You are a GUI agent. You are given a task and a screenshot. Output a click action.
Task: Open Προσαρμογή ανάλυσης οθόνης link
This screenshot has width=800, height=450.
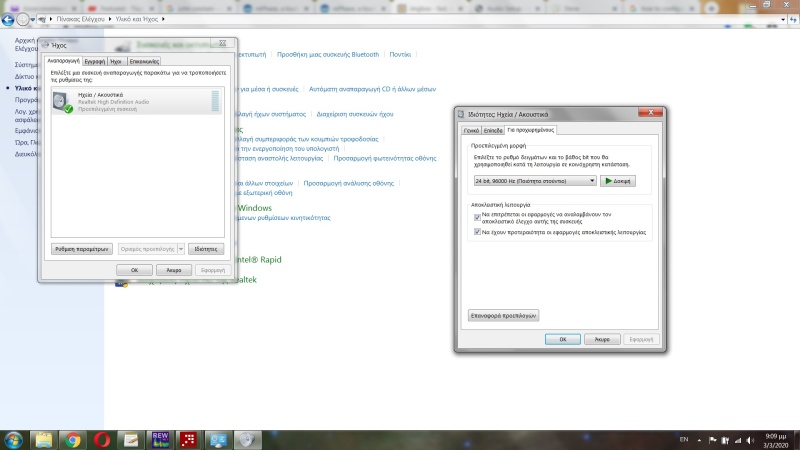coord(348,183)
